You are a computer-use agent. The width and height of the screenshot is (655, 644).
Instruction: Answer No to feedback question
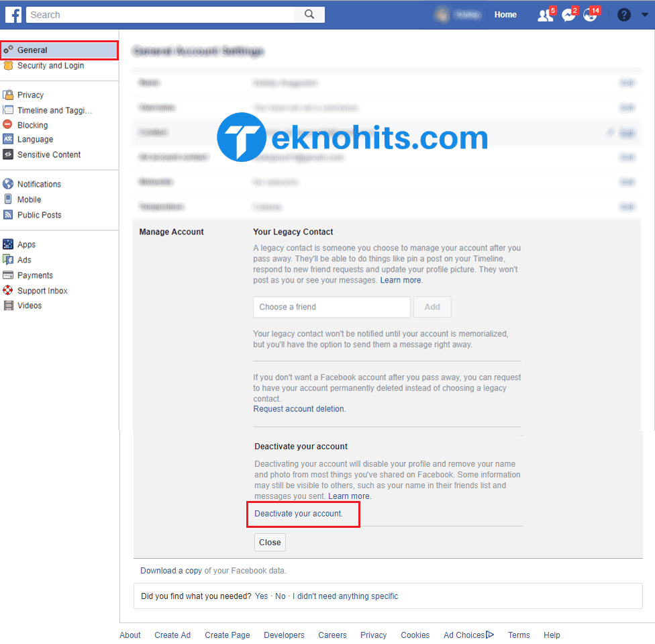point(281,596)
